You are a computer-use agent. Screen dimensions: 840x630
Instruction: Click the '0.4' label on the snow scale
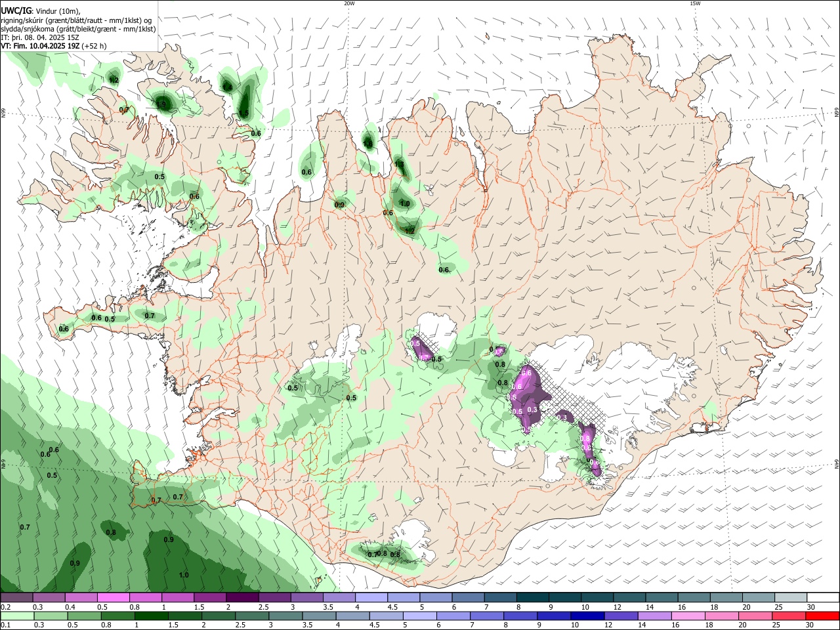pyautogui.click(x=70, y=607)
